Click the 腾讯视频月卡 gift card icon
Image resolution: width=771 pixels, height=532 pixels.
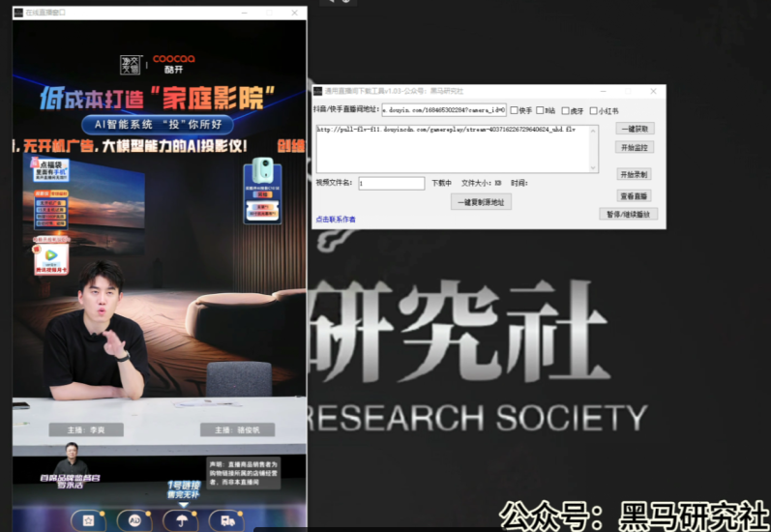51,259
